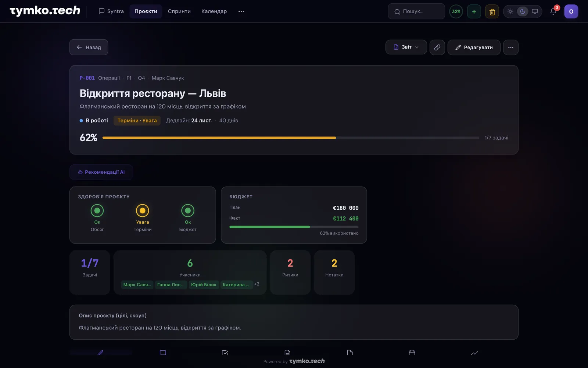This screenshot has width=588, height=368.
Task: Open the 1/7 Задачі card
Action: tap(90, 272)
